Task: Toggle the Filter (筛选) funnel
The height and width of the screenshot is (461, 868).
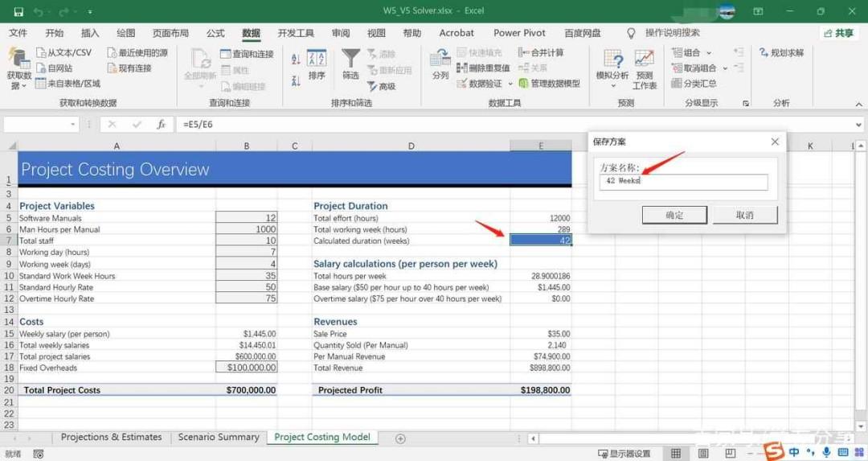Action: click(350, 64)
